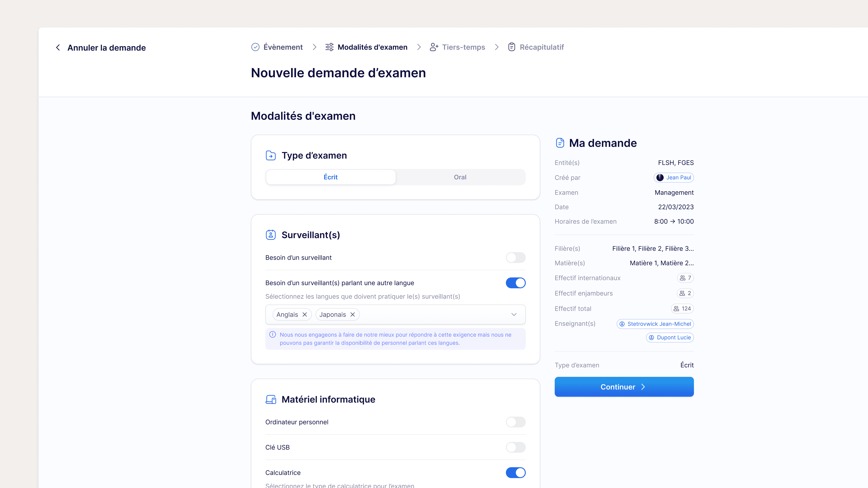Expand the surveillant languages dropdown chevron

tap(514, 314)
